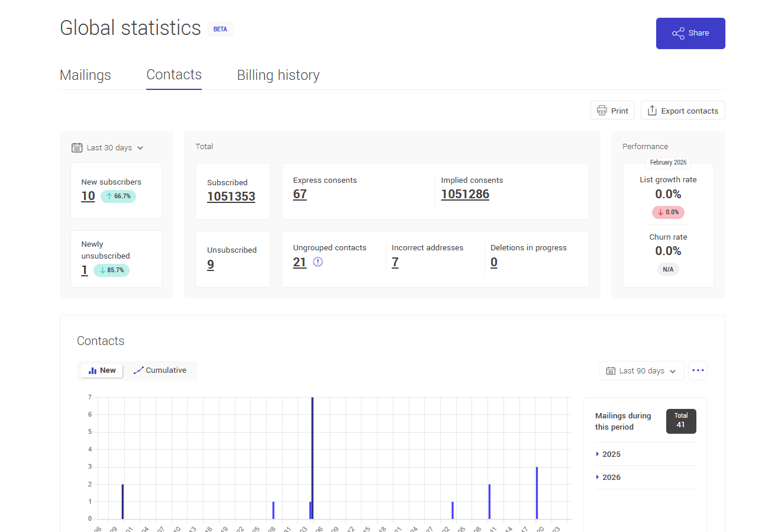
Task: Switch to the Billing history tab
Action: pyautogui.click(x=278, y=75)
